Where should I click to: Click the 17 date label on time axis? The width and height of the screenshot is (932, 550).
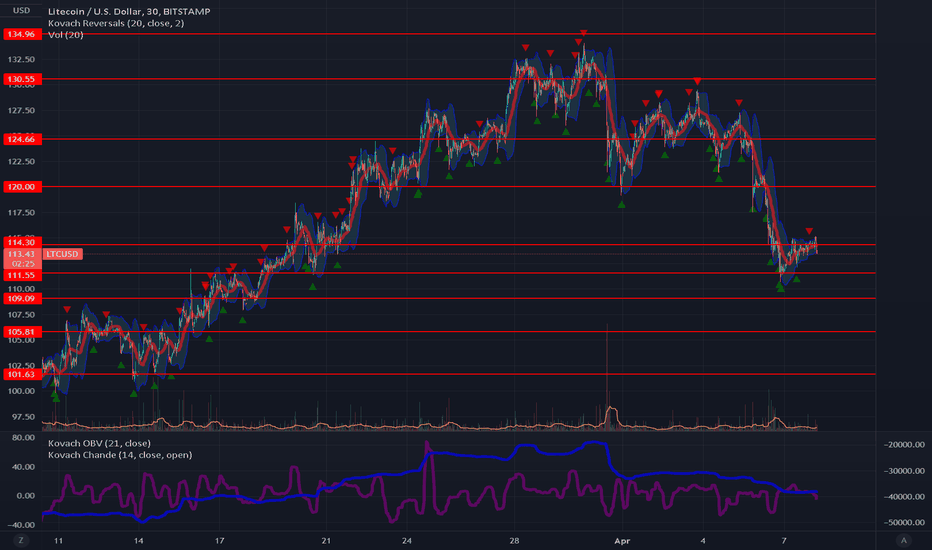tap(219, 540)
